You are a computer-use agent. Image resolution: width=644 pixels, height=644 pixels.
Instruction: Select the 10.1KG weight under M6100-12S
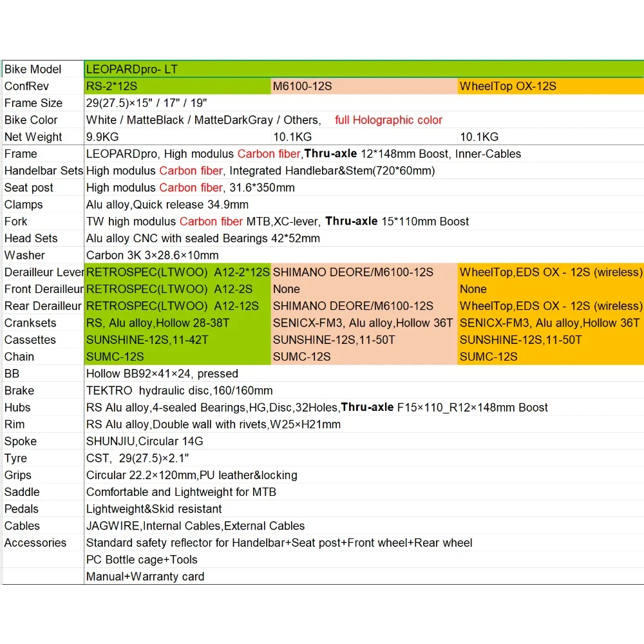(x=364, y=137)
